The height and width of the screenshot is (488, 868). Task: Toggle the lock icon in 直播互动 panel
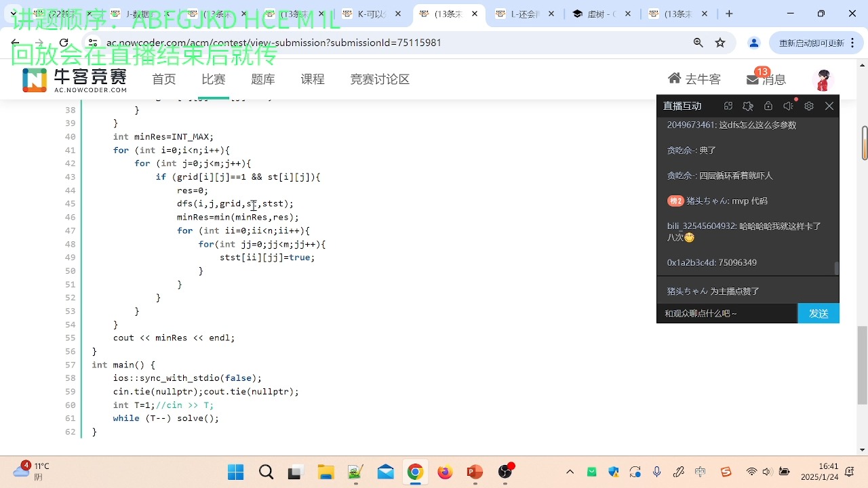tap(768, 106)
